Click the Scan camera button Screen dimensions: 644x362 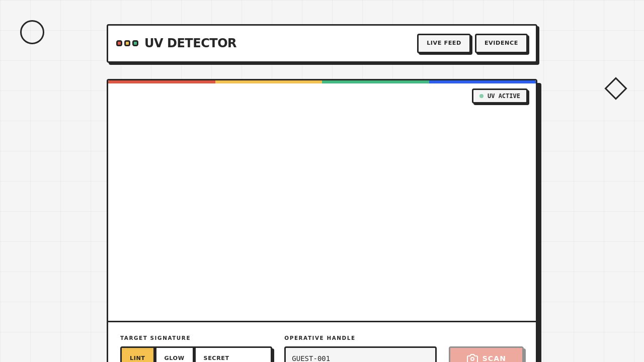(486, 355)
